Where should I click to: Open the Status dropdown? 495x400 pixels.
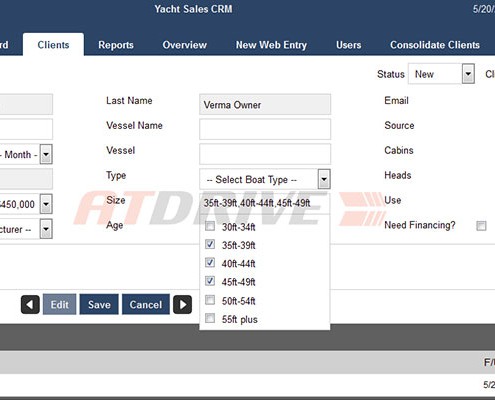(x=441, y=74)
